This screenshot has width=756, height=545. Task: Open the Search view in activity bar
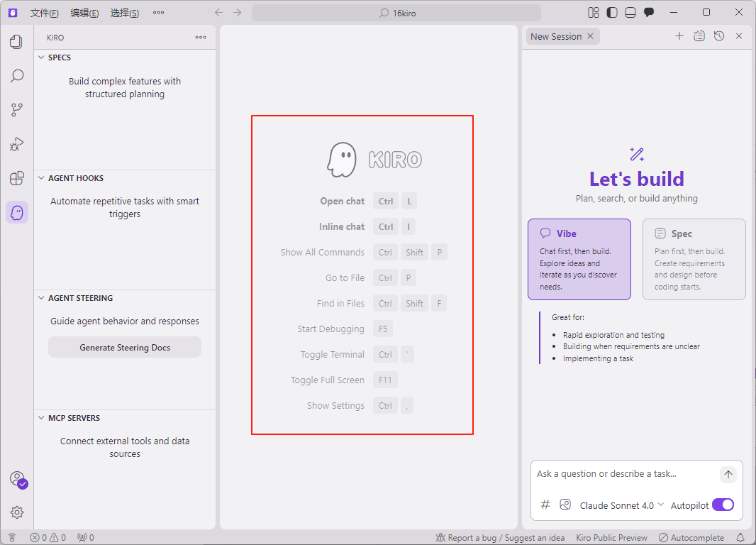coord(16,76)
